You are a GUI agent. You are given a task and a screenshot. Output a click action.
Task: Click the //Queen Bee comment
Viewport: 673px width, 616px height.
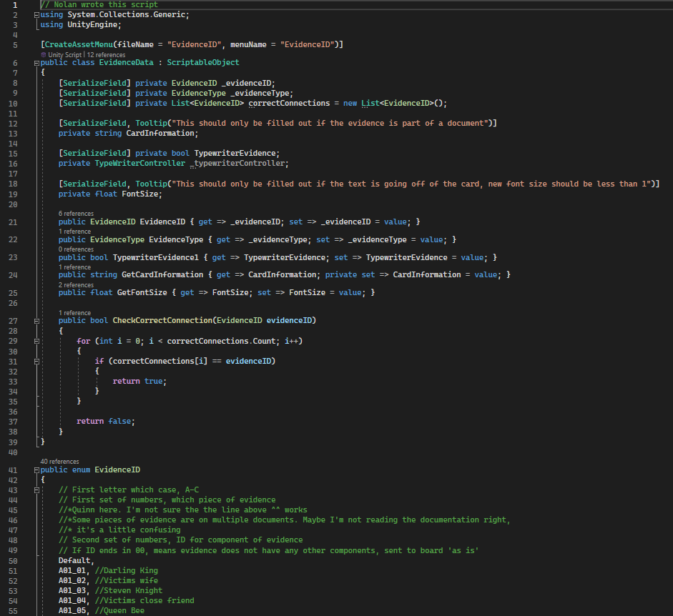[119, 611]
